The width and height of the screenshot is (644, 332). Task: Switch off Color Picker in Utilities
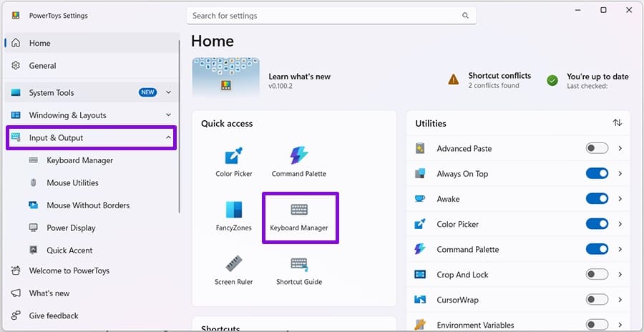click(x=597, y=224)
